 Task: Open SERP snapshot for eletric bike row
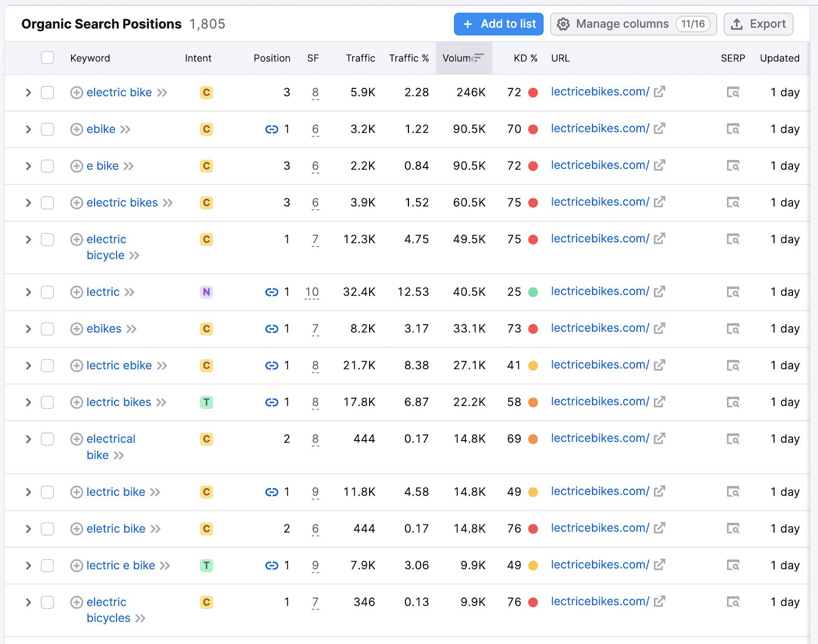733,529
